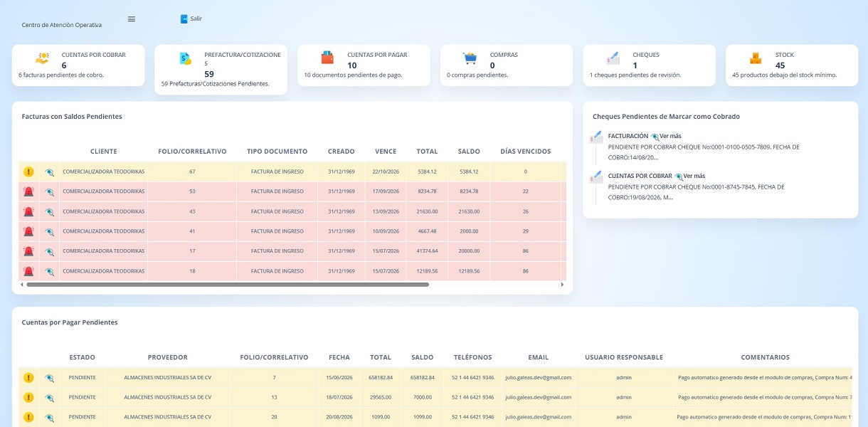Click the Cuentas por Cobrar cheque icon

[596, 177]
